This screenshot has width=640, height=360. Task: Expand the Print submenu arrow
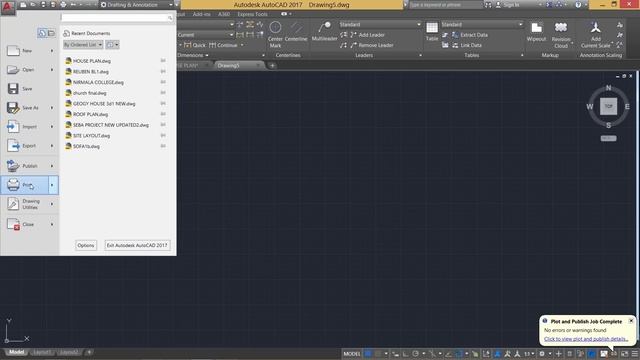tap(53, 185)
